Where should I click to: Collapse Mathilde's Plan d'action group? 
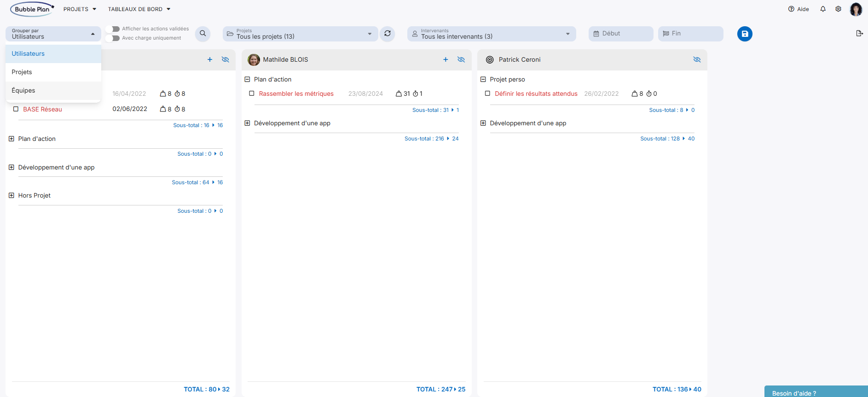coord(247,79)
